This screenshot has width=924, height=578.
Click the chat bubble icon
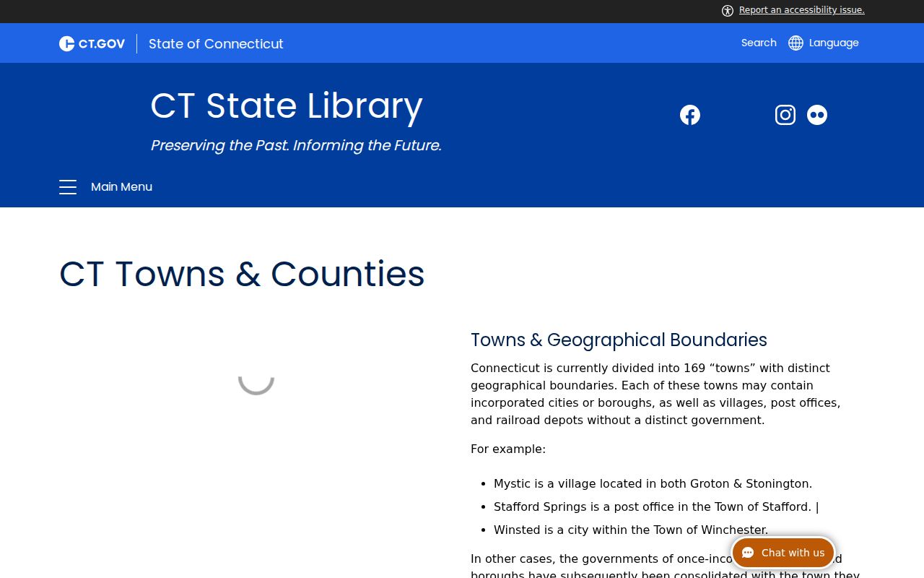pos(749,553)
